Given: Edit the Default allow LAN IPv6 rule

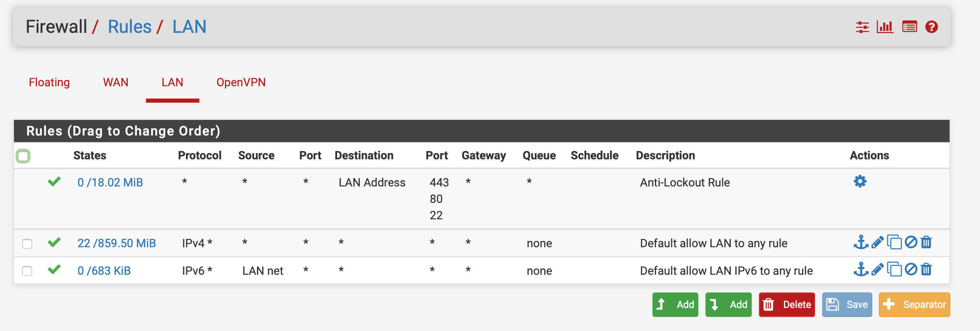Looking at the screenshot, I should pos(877,270).
